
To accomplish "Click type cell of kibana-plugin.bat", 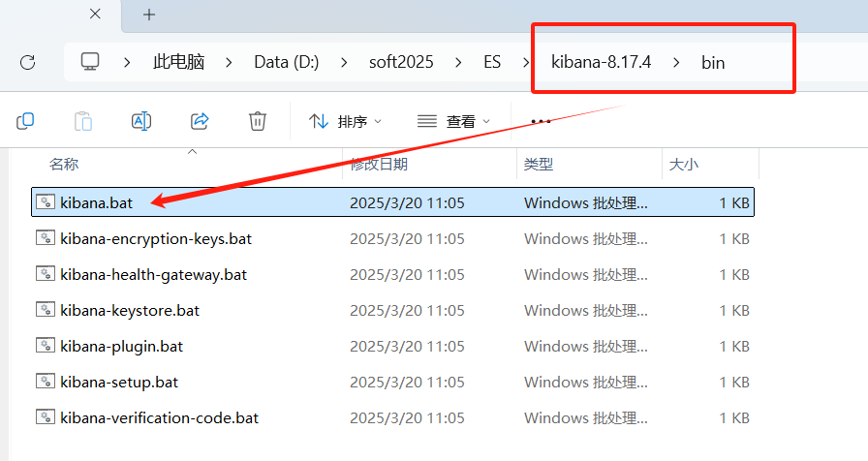I will pyautogui.click(x=586, y=346).
